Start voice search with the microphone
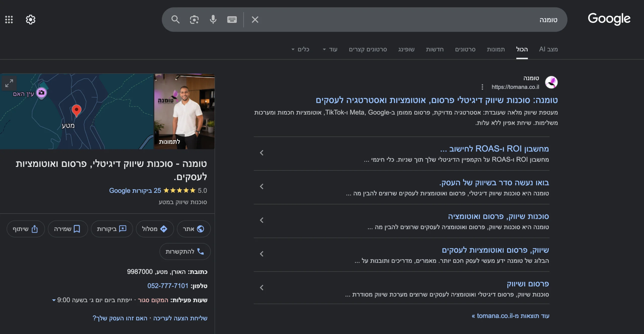Screen dimensions: 644x334 (x=213, y=19)
